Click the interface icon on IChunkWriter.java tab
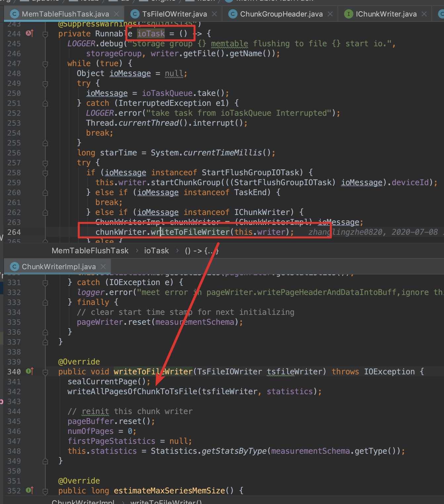 click(x=348, y=14)
